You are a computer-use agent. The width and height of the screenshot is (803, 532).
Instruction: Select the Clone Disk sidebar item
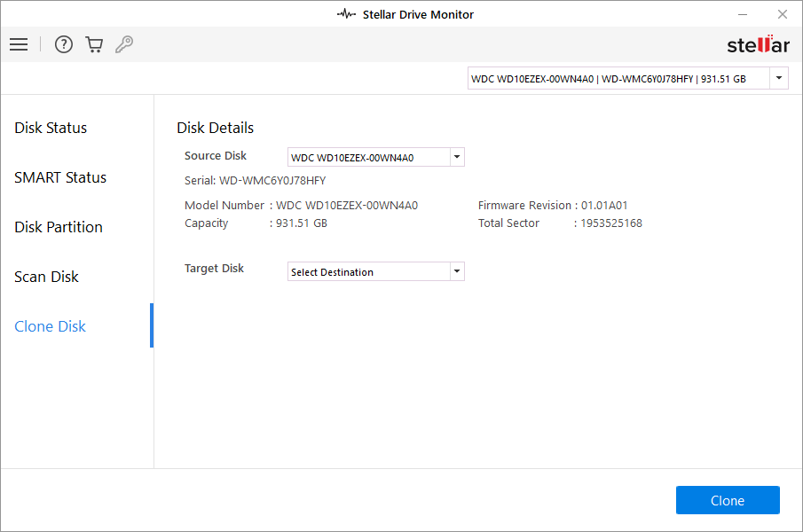coord(51,326)
